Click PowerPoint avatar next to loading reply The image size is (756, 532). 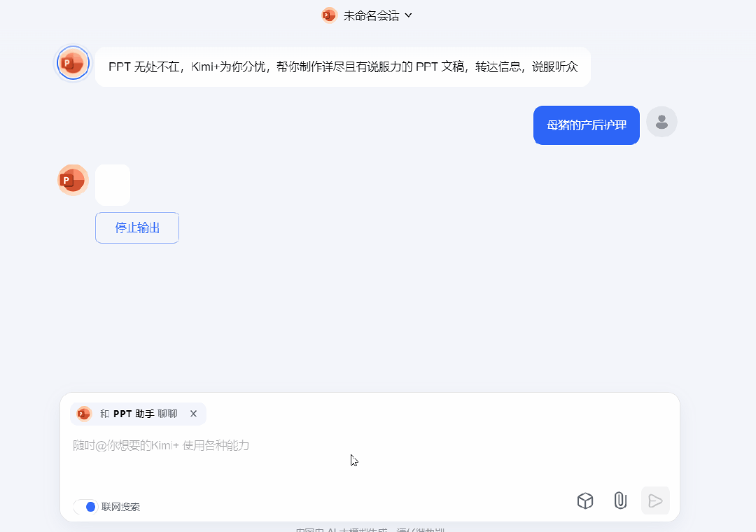[73, 180]
